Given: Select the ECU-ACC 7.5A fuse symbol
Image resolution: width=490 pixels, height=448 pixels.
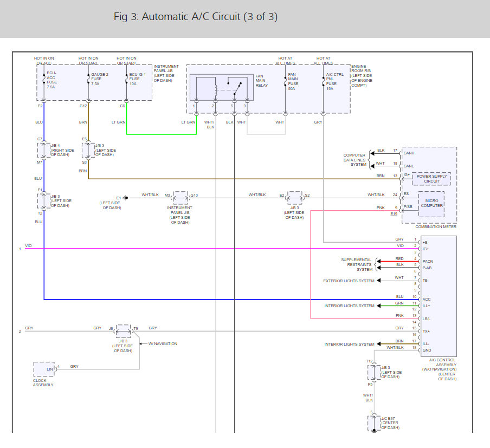Looking at the screenshot, I should [44, 80].
